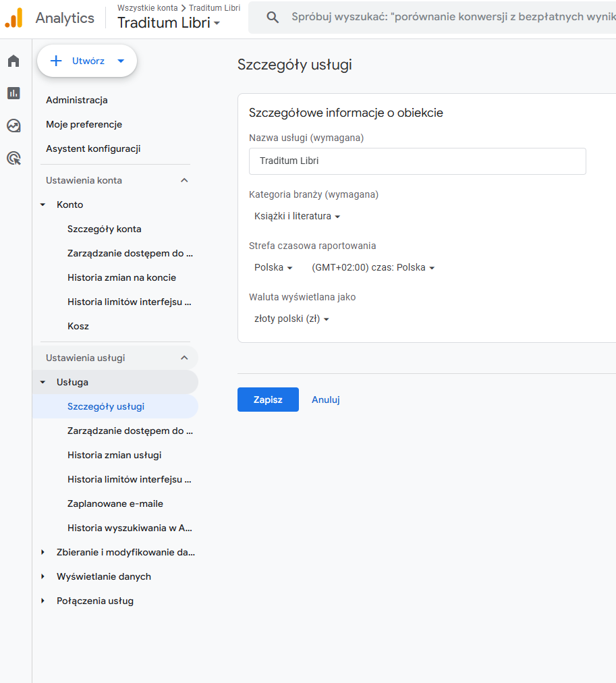Open the Kategoria branży dropdown
The width and height of the screenshot is (616, 683).
pyautogui.click(x=297, y=217)
